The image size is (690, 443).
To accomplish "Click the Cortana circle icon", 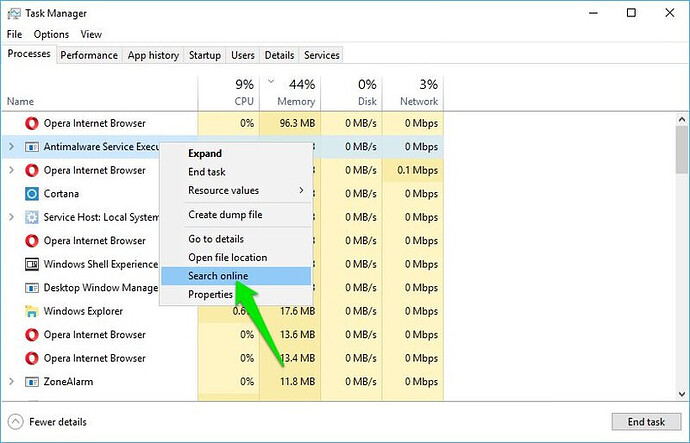I will point(32,194).
